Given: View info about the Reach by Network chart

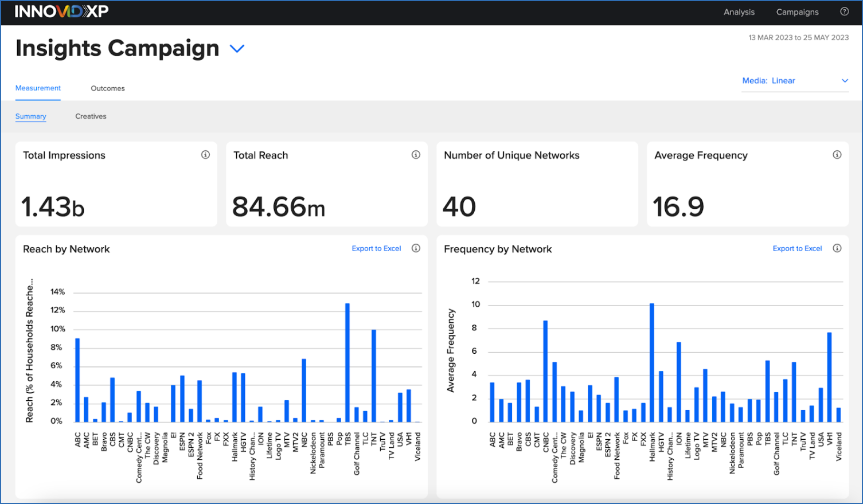Looking at the screenshot, I should pos(416,248).
